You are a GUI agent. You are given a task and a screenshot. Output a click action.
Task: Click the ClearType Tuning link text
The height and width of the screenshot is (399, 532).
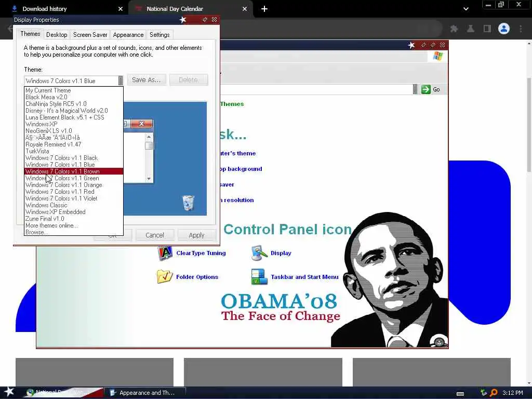click(x=201, y=253)
